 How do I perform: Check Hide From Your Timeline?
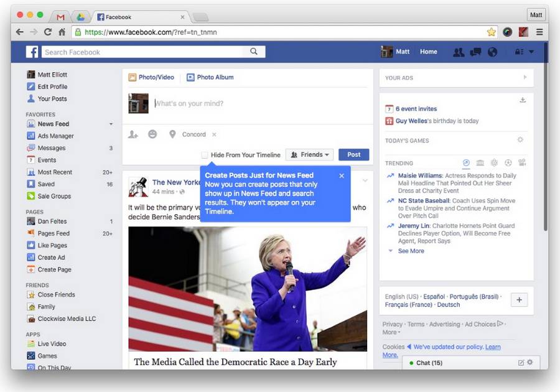pyautogui.click(x=203, y=154)
